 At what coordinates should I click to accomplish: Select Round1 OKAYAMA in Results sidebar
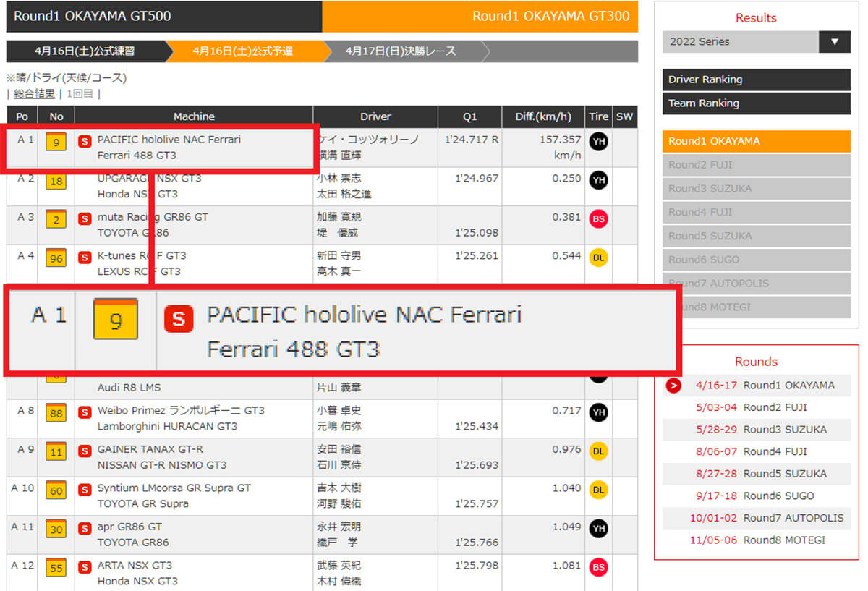coord(756,141)
